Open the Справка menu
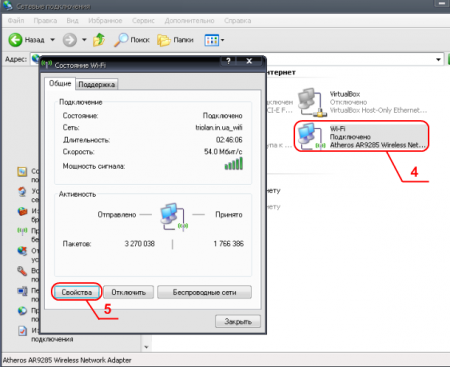Image resolution: width=450 pixels, height=367 pixels. coord(237,21)
